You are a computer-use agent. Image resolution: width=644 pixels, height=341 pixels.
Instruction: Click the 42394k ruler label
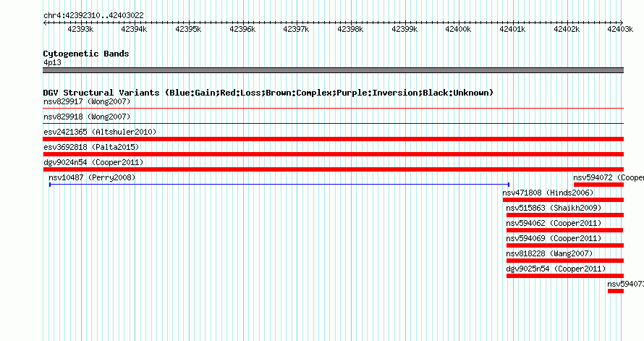[x=134, y=29]
